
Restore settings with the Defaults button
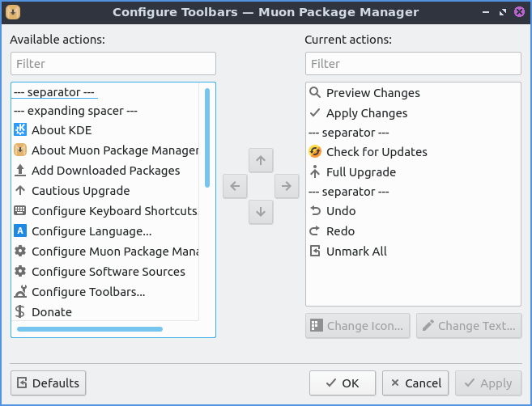point(49,383)
